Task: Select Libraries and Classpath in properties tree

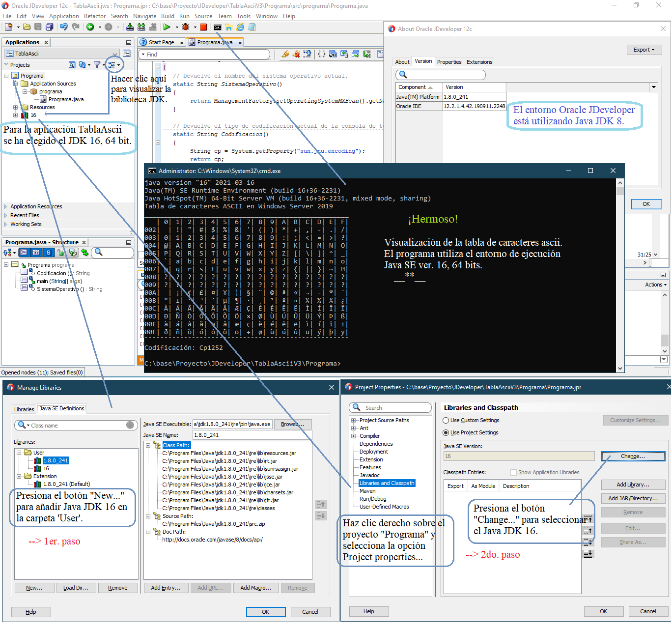Action: point(387,484)
